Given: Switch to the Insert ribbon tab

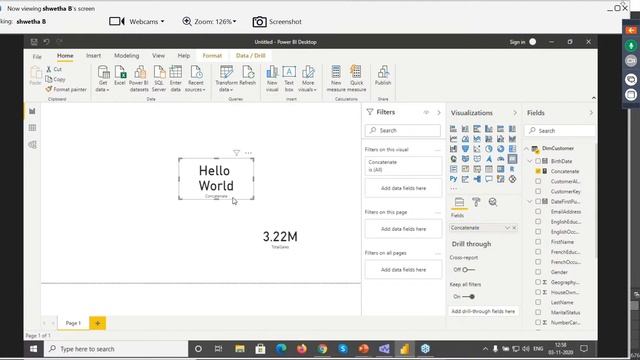Looking at the screenshot, I should click(x=93, y=56).
